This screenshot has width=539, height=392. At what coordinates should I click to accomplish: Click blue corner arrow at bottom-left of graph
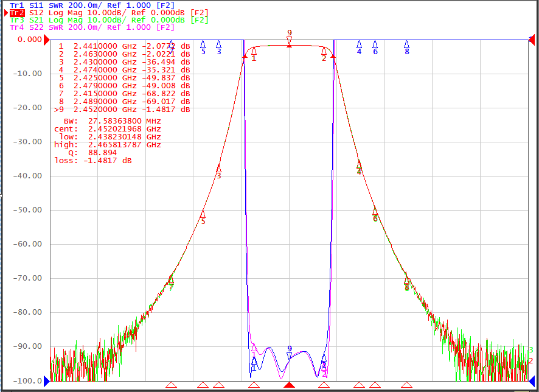tap(47, 381)
